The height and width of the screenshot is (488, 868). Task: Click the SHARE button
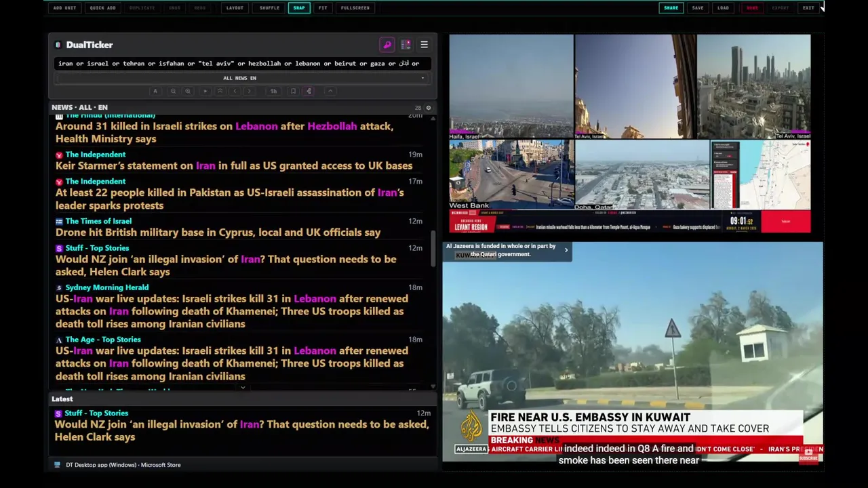671,8
